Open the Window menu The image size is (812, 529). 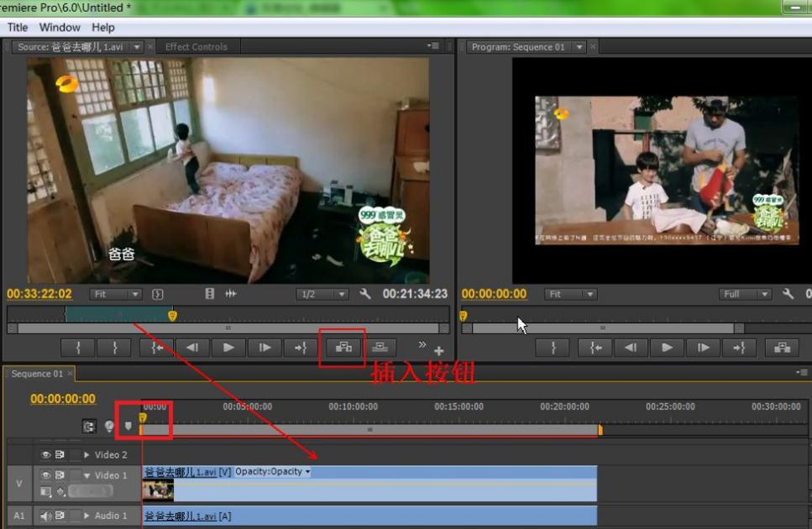(x=60, y=28)
